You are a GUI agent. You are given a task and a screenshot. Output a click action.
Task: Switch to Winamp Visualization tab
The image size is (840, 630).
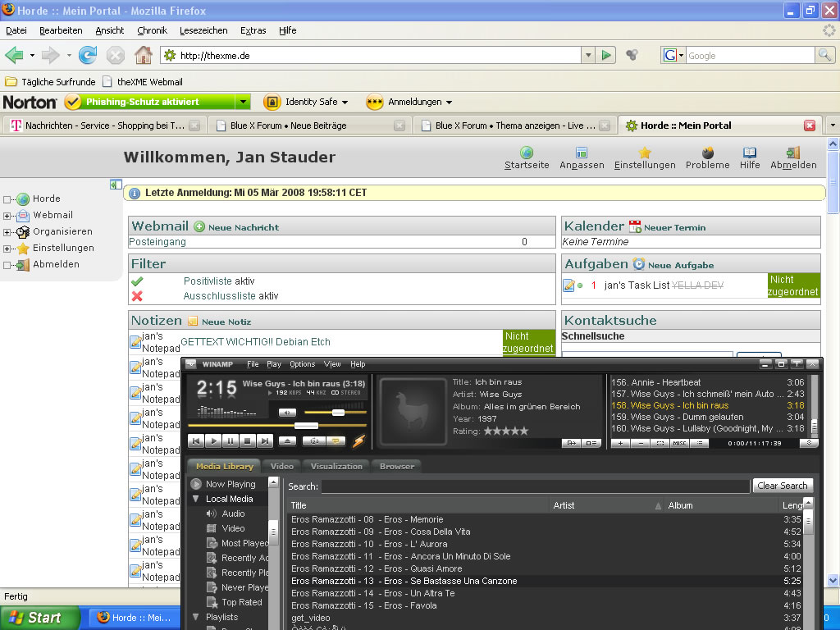tap(336, 466)
